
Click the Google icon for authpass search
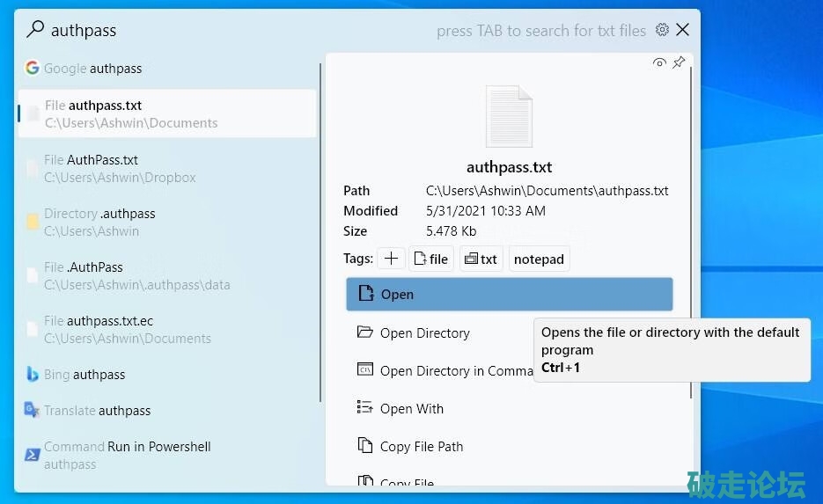point(33,68)
